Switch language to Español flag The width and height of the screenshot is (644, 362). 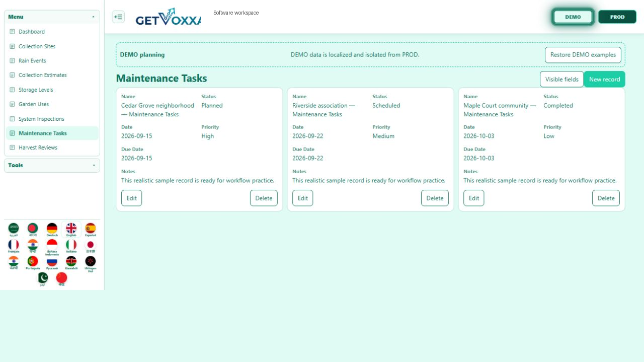(x=90, y=230)
